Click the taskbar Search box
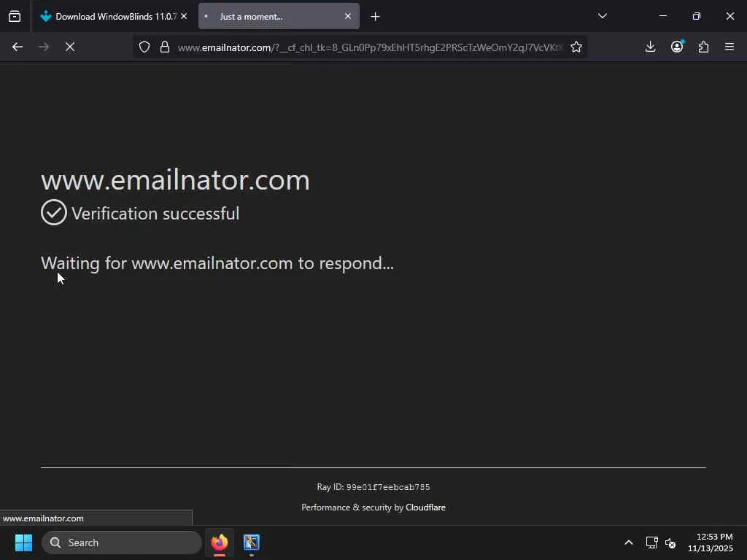Image resolution: width=747 pixels, height=560 pixels. pos(122,542)
